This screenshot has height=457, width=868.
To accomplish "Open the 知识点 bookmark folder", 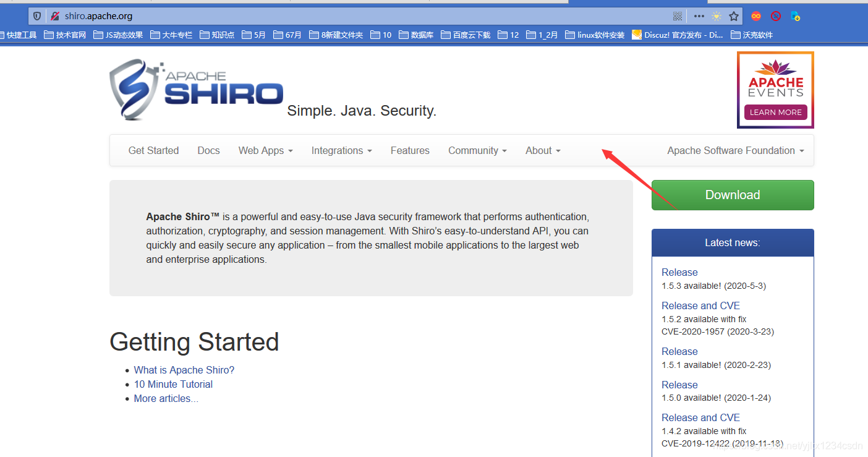I will tap(217, 35).
